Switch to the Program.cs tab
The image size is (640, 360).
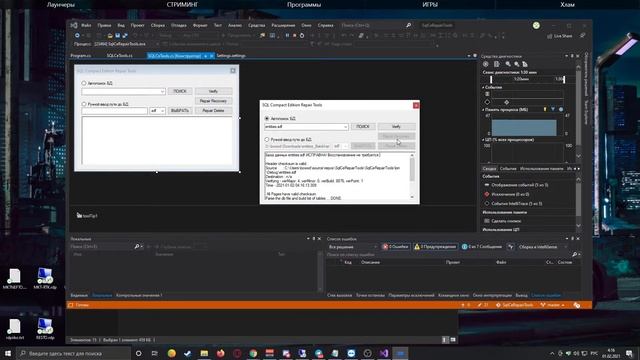(x=80, y=56)
